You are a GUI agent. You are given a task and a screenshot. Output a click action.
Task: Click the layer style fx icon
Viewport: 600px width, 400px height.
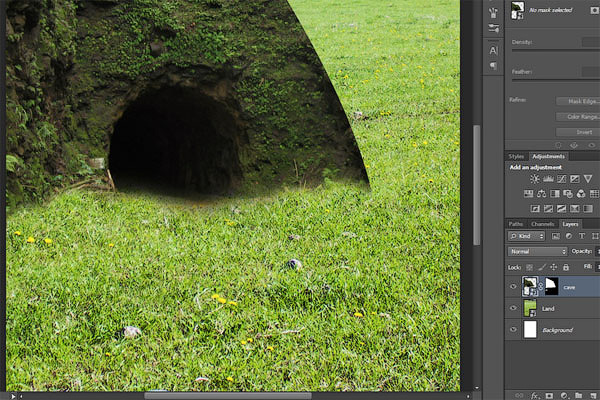(x=535, y=395)
